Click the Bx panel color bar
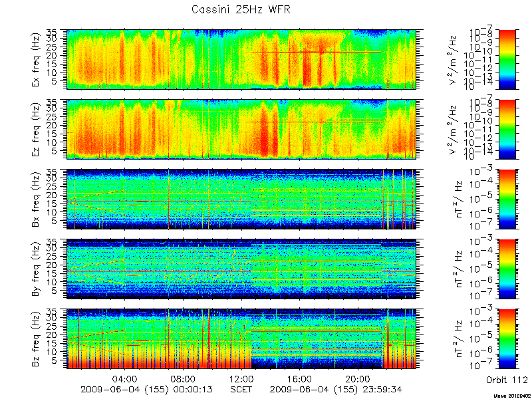Image resolution: width=532 pixels, height=399 pixels. (x=507, y=199)
